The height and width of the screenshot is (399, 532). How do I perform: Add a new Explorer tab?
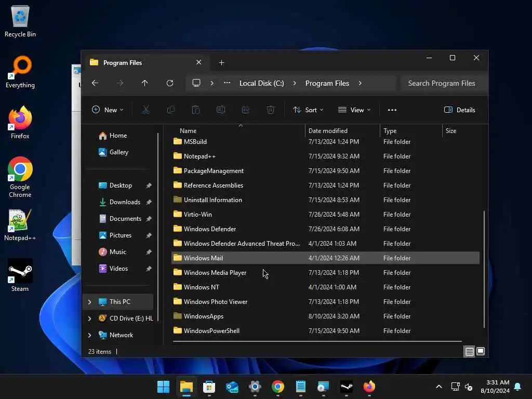click(x=221, y=63)
